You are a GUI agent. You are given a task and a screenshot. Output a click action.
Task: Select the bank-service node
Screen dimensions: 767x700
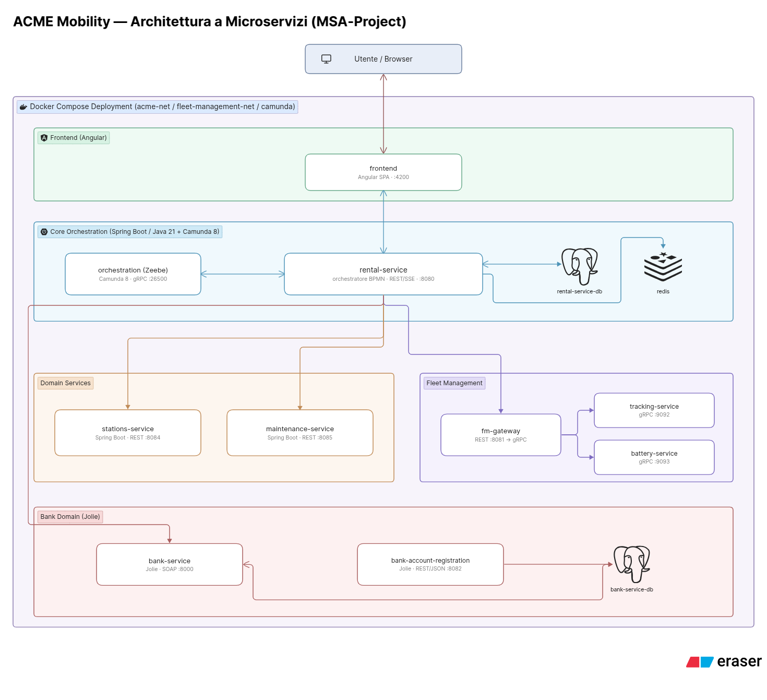click(170, 564)
